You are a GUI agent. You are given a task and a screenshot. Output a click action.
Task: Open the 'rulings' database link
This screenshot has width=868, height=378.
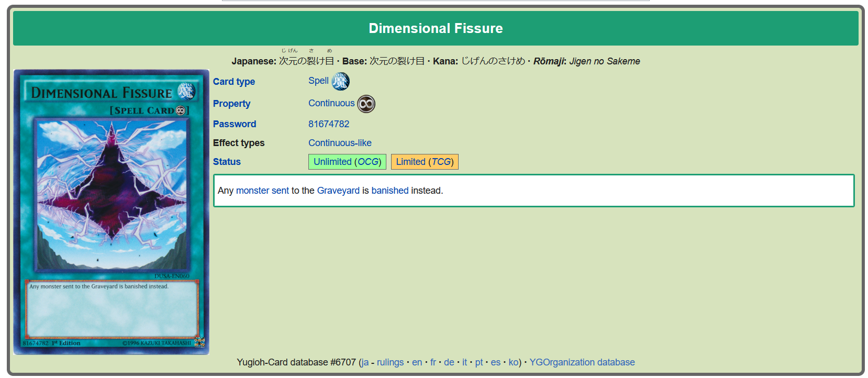(x=391, y=362)
